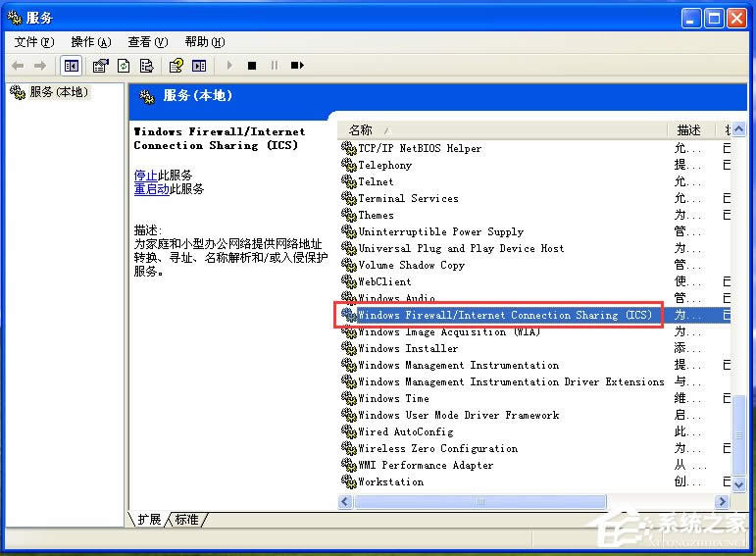This screenshot has width=756, height=556.
Task: Minimize the 服务 window
Action: [x=691, y=19]
